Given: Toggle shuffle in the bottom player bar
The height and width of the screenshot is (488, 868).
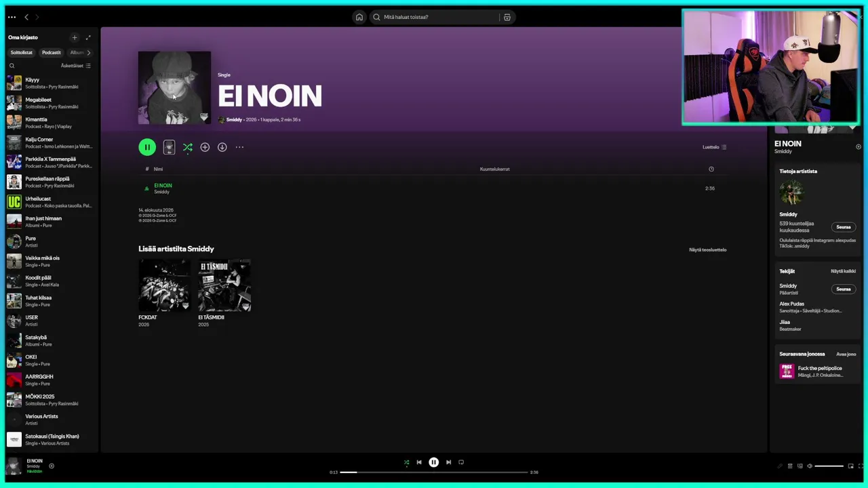Looking at the screenshot, I should coord(406,462).
